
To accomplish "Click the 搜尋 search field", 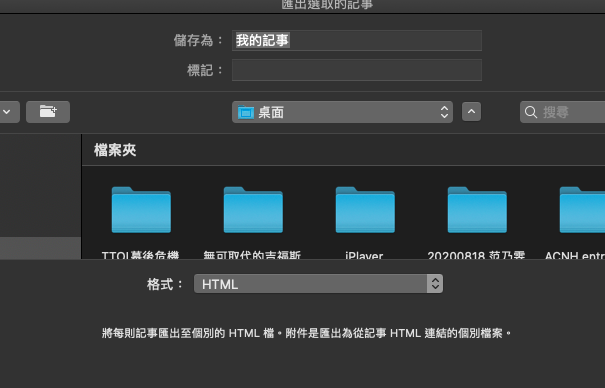I will 563,112.
